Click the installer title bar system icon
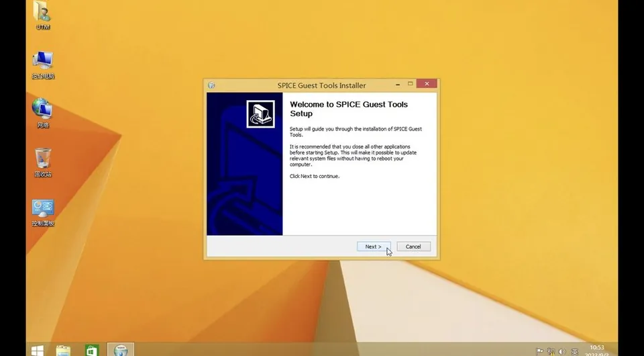The width and height of the screenshot is (644, 356). 211,85
